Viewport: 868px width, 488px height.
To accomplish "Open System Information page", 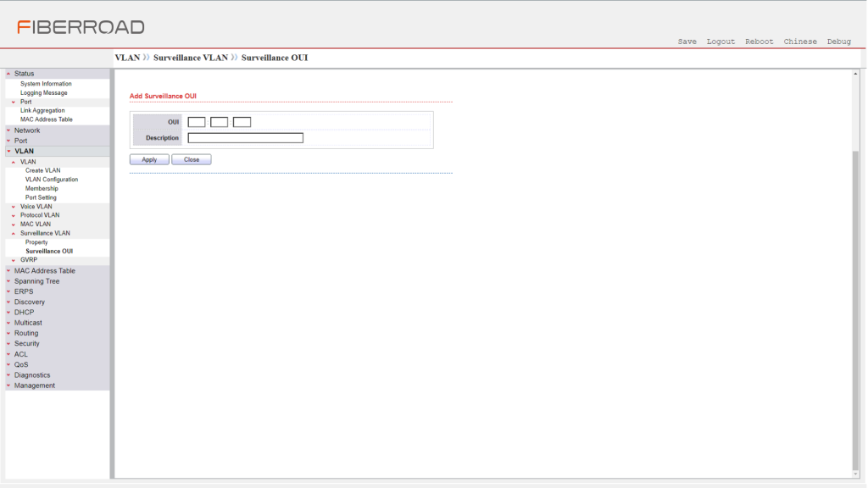I will click(x=46, y=84).
